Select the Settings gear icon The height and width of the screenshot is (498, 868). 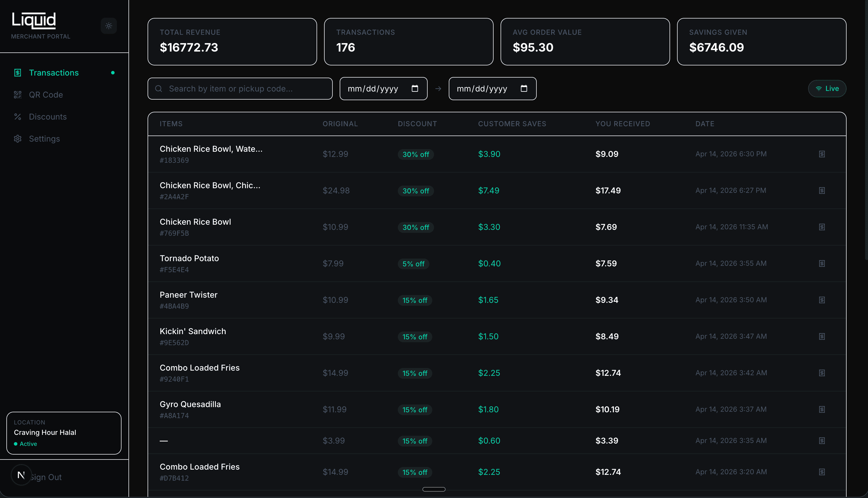point(17,138)
